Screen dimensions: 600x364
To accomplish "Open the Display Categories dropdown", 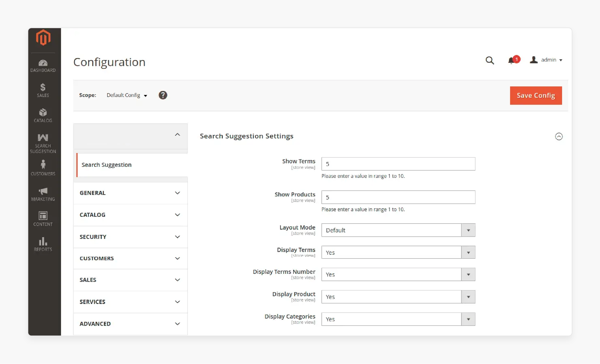I will click(398, 319).
